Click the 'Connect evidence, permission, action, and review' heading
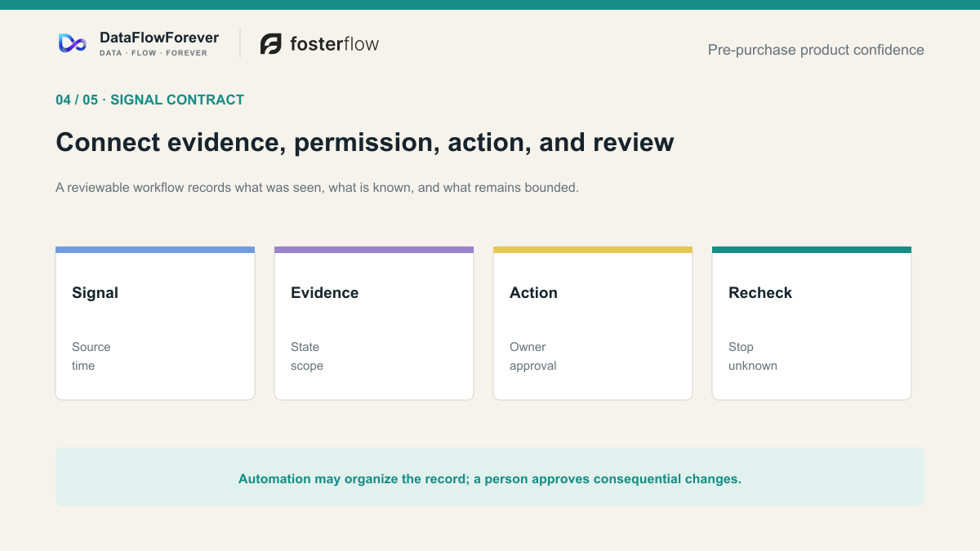 [x=365, y=142]
